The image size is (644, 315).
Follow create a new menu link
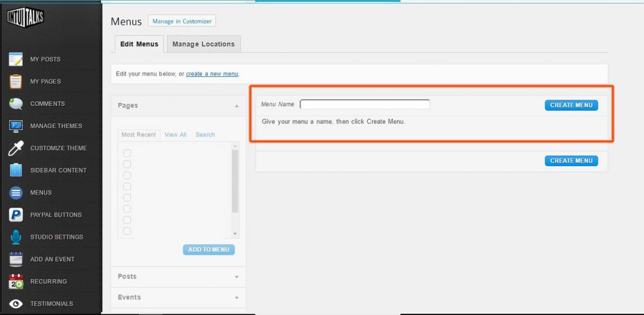(x=212, y=74)
